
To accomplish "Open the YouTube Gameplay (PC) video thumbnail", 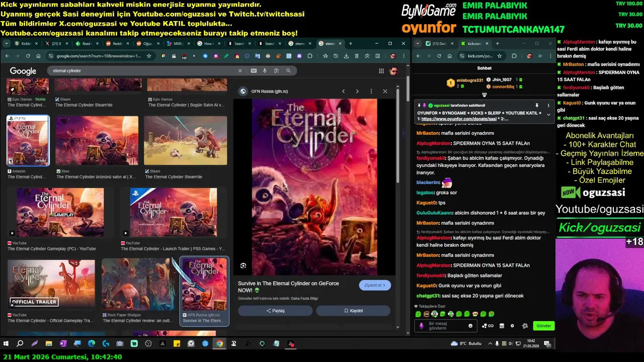I will tap(60, 213).
